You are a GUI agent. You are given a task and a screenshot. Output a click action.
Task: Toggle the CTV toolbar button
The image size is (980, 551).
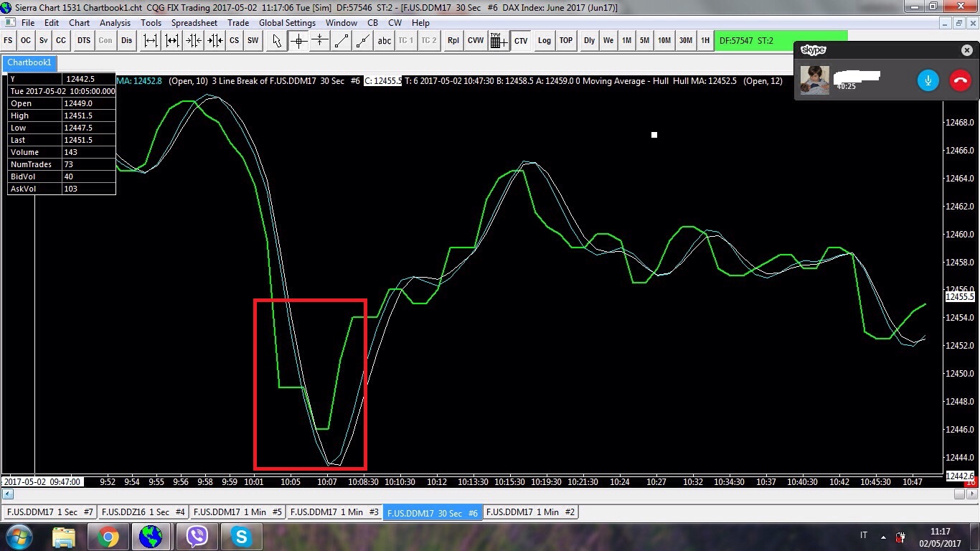click(521, 40)
